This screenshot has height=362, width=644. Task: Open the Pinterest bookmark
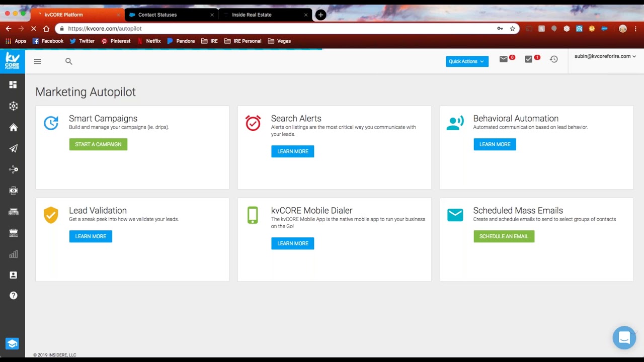click(x=116, y=41)
